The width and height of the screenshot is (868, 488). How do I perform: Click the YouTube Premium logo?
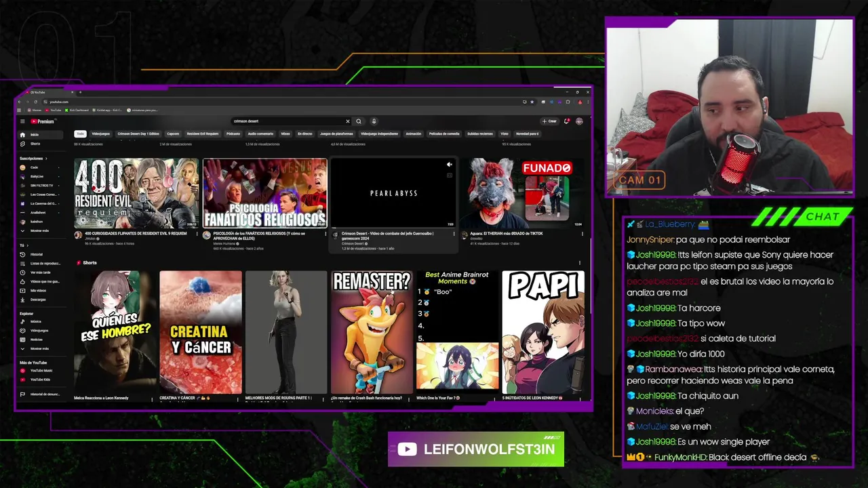point(42,121)
